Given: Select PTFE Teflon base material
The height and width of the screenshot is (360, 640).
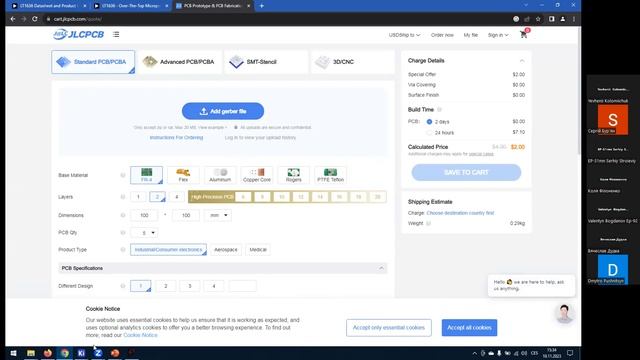Looking at the screenshot, I should [331, 175].
